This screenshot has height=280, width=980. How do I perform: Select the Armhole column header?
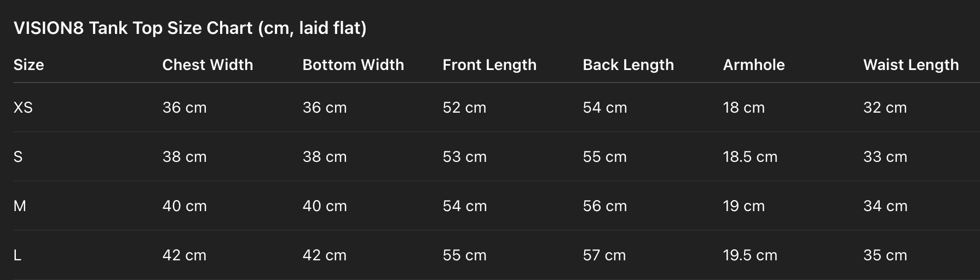coord(754,65)
